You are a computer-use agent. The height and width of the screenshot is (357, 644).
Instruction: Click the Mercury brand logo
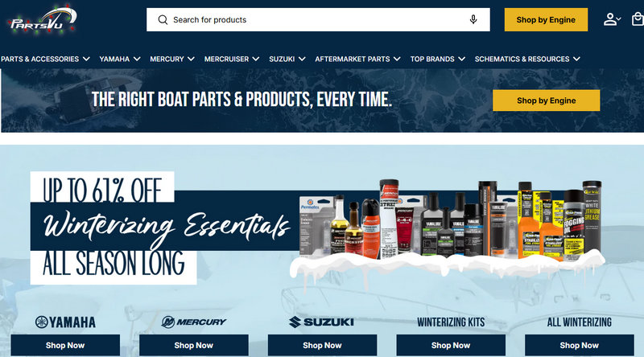pyautogui.click(x=193, y=322)
